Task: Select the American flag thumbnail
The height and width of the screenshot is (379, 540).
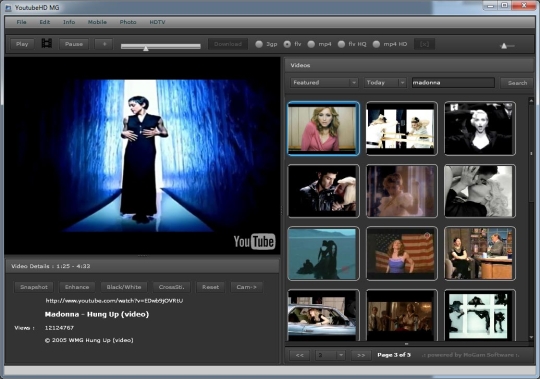Action: [x=402, y=253]
